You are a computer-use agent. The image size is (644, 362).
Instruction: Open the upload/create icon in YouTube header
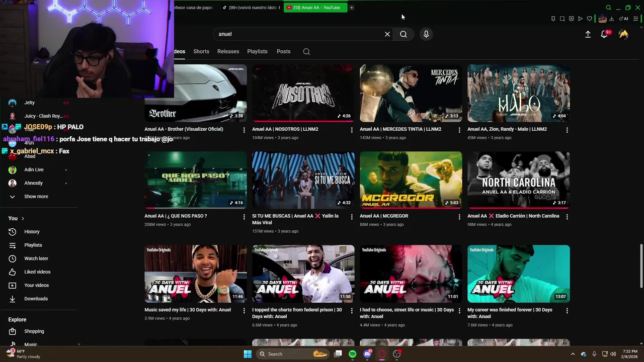click(x=588, y=34)
